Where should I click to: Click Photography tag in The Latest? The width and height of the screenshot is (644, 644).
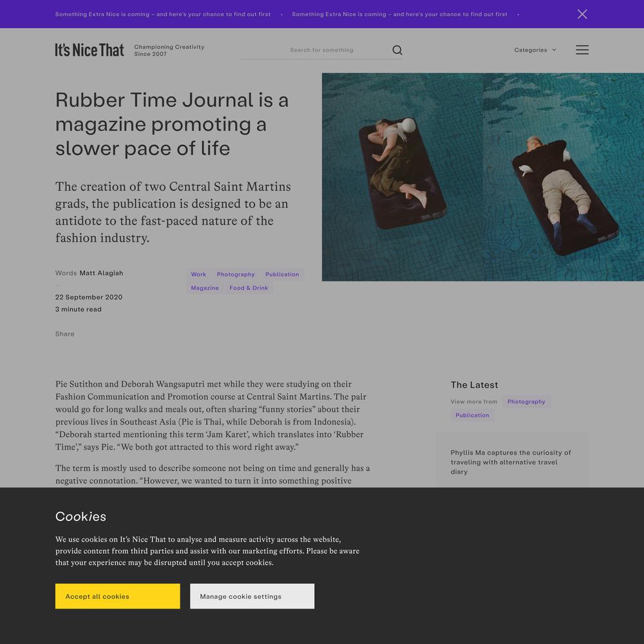click(x=526, y=402)
